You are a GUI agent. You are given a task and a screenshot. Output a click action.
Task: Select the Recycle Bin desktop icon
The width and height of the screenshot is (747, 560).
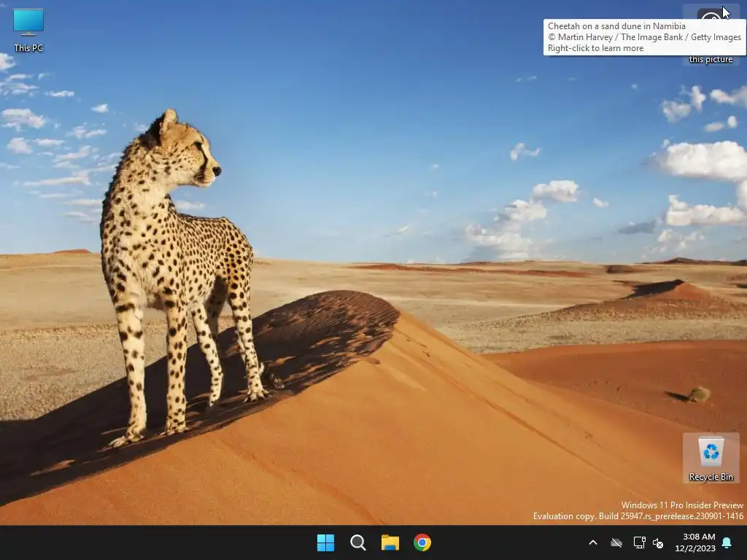coord(711,458)
